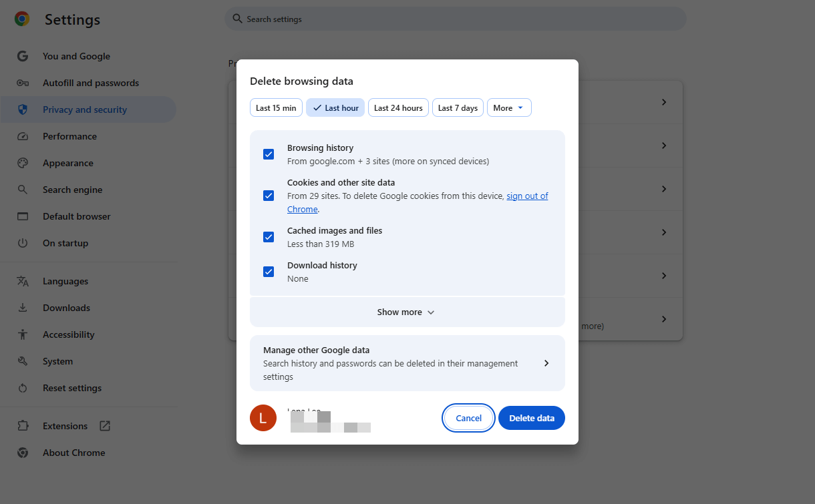Select the Languages icon in sidebar
This screenshot has height=504, width=815.
pyautogui.click(x=23, y=281)
